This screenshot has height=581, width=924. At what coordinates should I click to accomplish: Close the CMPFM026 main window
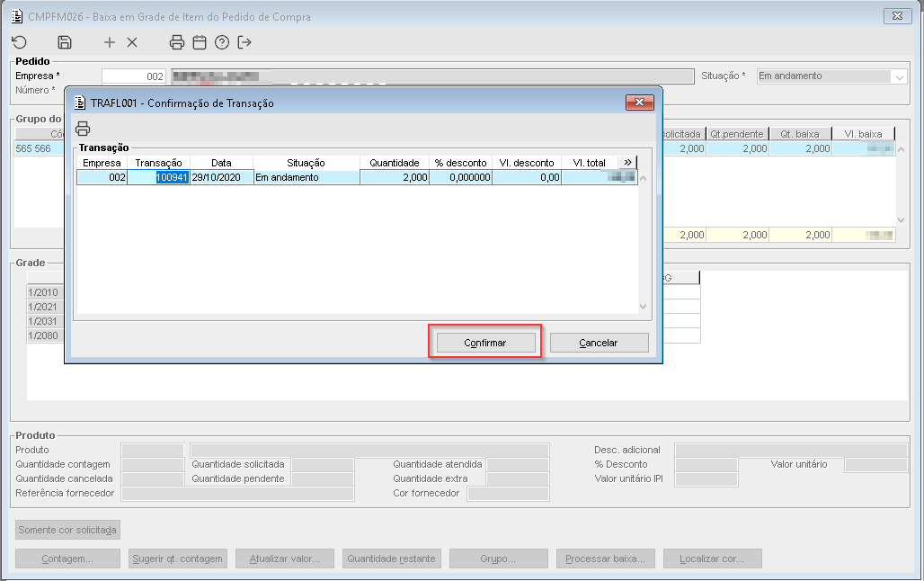tap(897, 16)
